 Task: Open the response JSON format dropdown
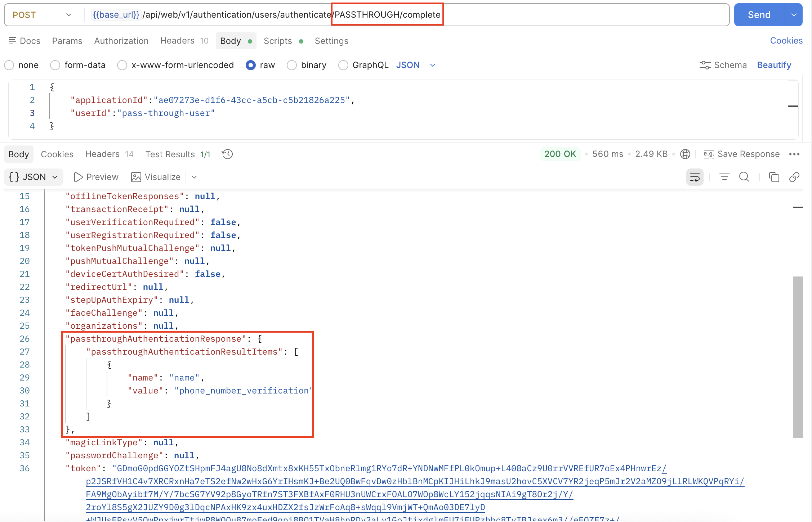[x=34, y=177]
